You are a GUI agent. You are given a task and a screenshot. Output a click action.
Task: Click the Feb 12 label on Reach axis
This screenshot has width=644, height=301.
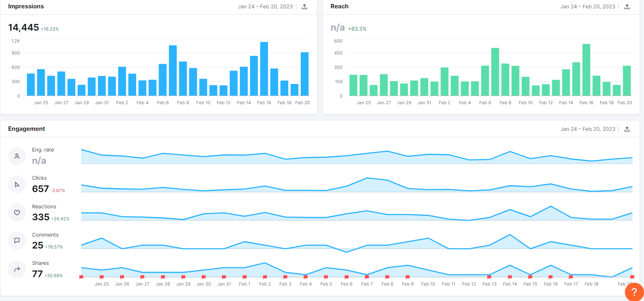coord(546,103)
